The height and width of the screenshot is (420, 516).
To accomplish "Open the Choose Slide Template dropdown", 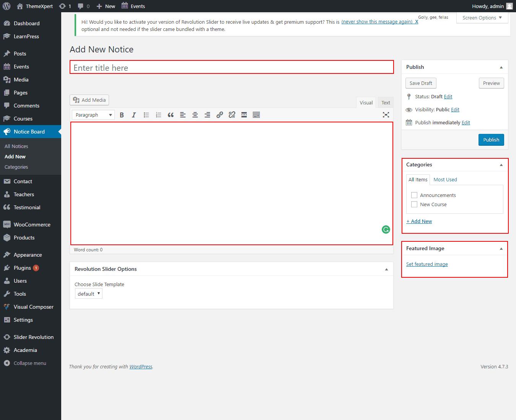I will [x=89, y=294].
